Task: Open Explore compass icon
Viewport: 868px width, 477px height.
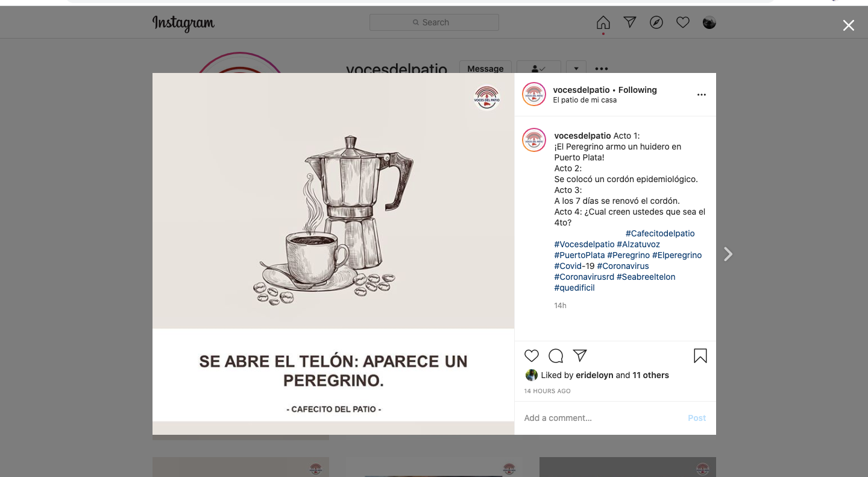Action: pyautogui.click(x=656, y=22)
